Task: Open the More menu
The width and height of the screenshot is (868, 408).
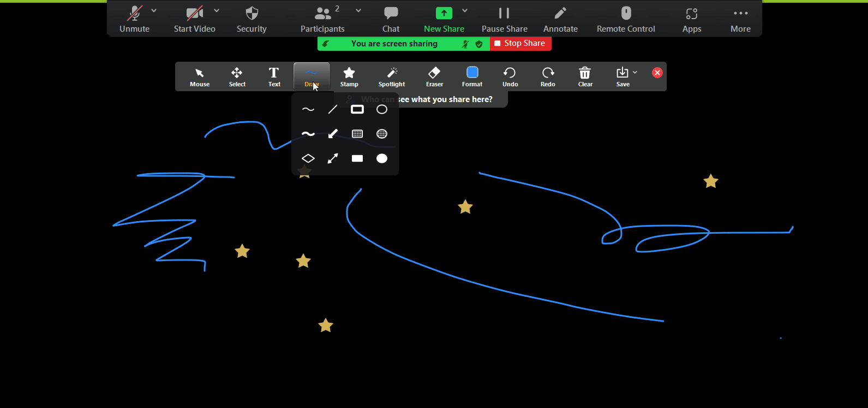Action: (x=740, y=19)
